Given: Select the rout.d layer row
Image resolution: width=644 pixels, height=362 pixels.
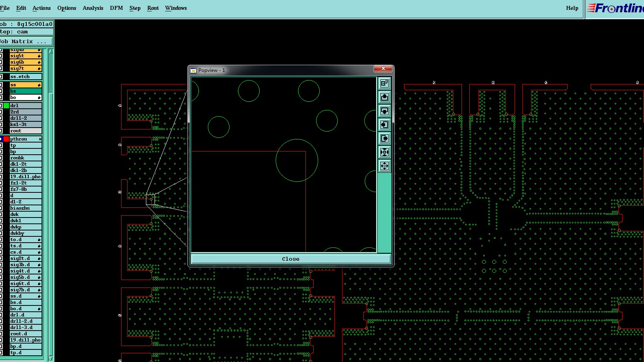Looking at the screenshot, I should 25,334.
